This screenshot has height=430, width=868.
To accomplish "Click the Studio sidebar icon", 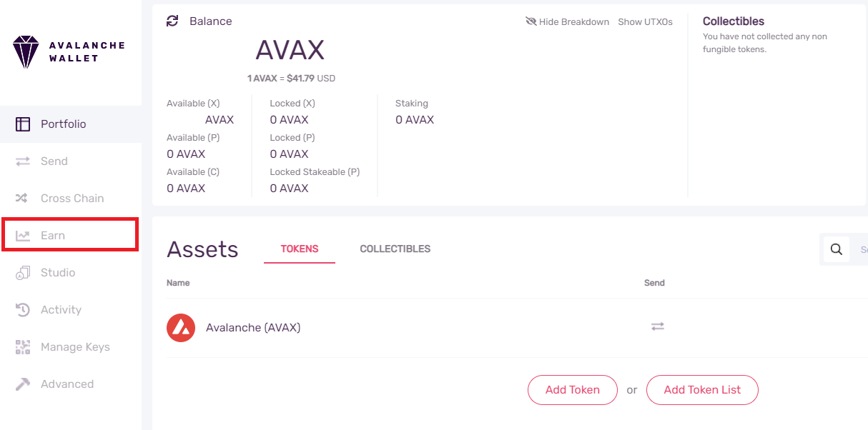I will click(23, 273).
